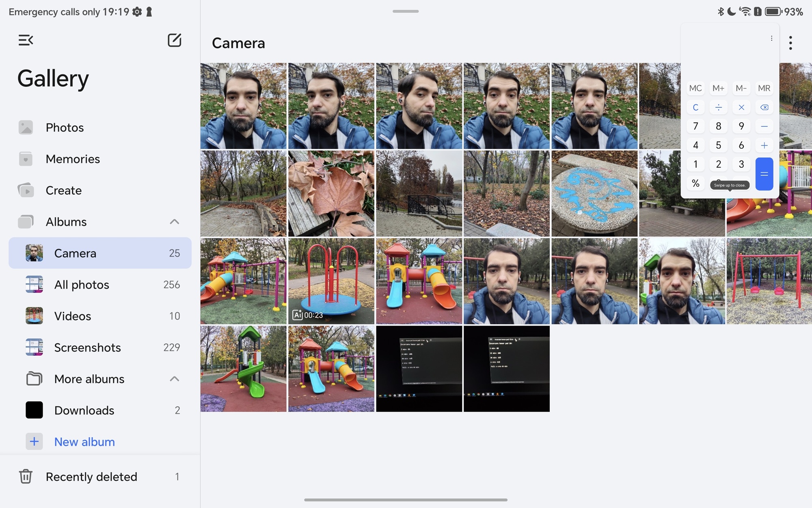Select the Screenshots album
The height and width of the screenshot is (508, 812).
(x=87, y=347)
